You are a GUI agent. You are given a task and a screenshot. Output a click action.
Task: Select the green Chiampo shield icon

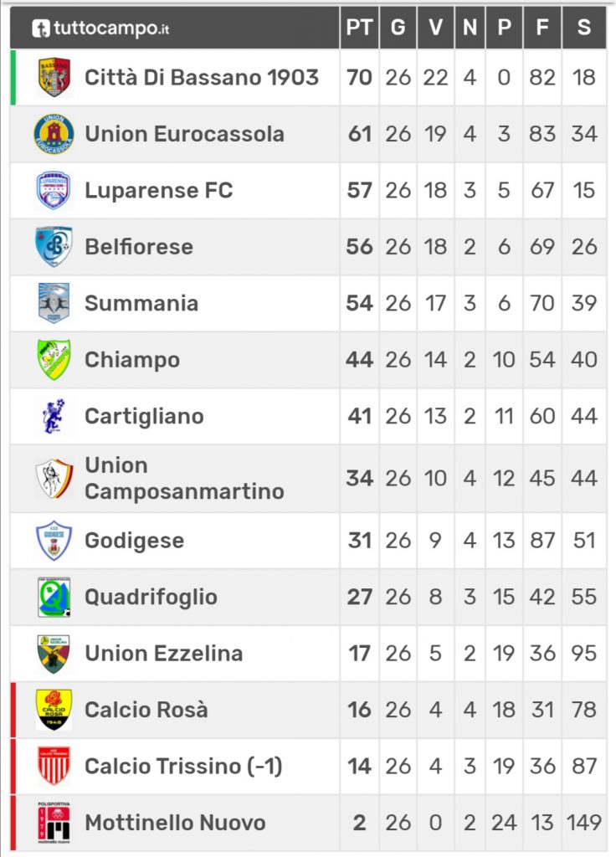pos(54,360)
